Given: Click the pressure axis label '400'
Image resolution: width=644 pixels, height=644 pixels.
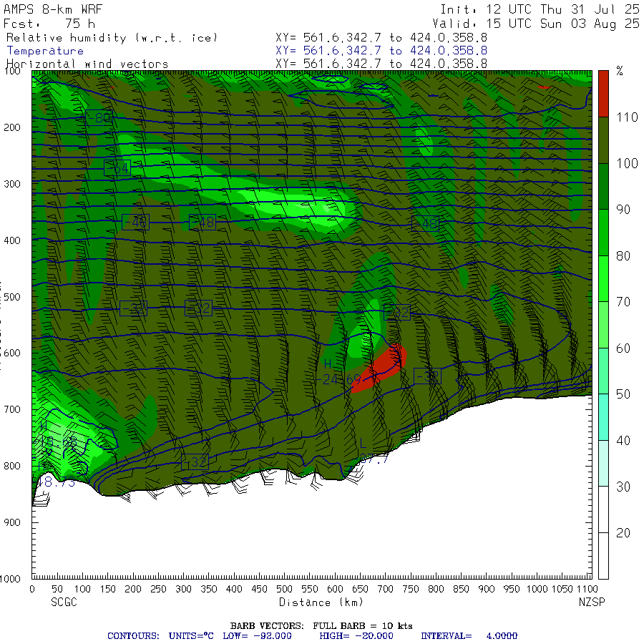Looking at the screenshot, I should [12, 240].
